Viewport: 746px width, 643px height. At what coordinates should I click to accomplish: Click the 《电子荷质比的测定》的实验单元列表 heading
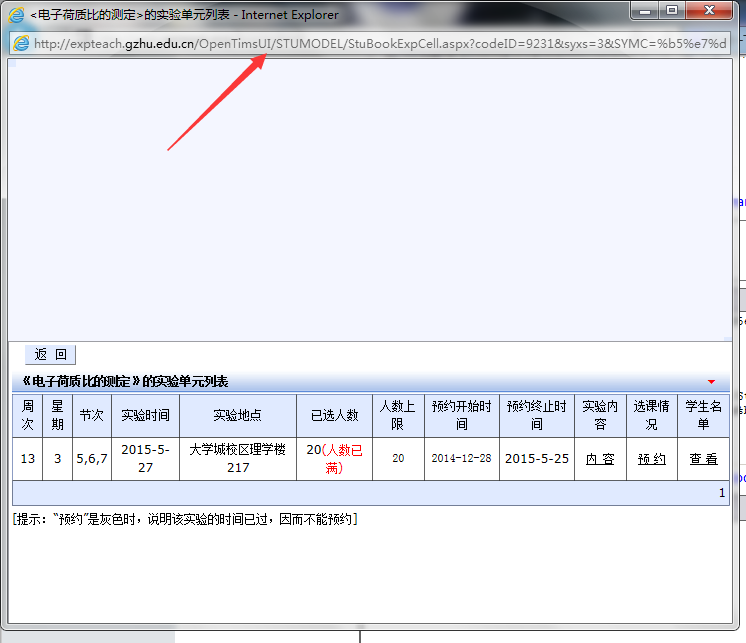pos(125,381)
